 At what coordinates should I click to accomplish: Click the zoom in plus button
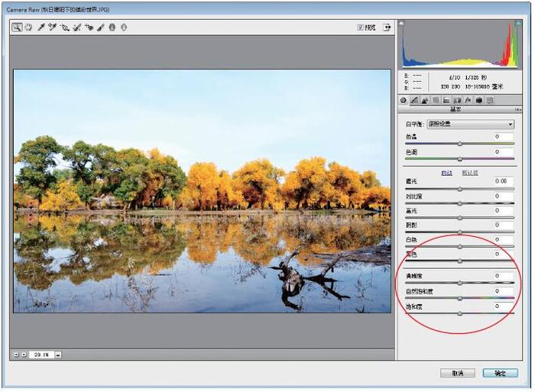24,355
